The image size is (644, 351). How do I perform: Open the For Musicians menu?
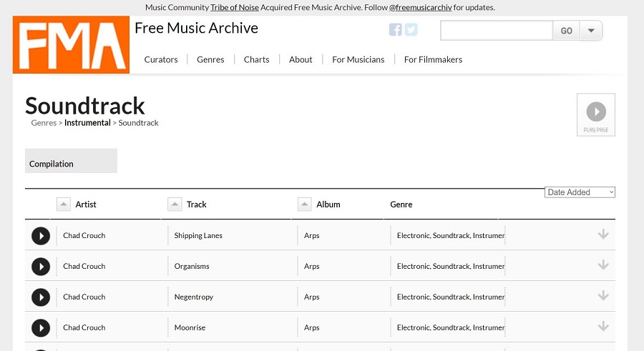click(358, 59)
